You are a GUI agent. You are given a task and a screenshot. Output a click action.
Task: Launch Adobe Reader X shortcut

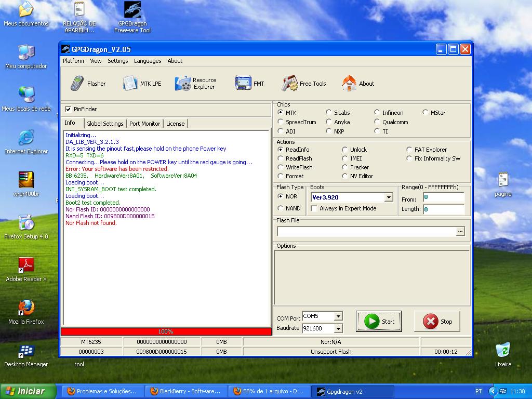26,270
